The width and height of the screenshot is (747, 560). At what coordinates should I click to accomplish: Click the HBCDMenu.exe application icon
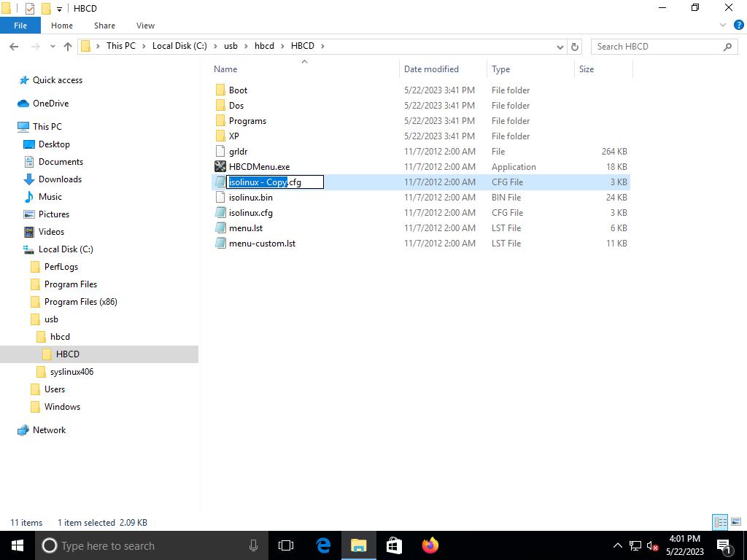coord(220,167)
